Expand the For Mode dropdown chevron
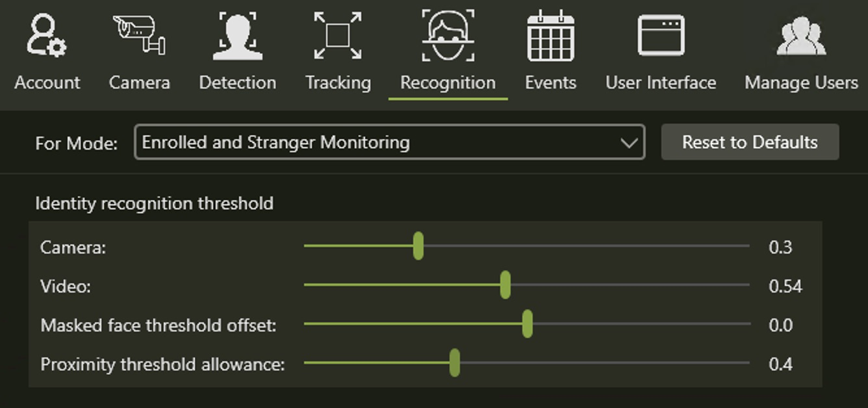 (628, 142)
